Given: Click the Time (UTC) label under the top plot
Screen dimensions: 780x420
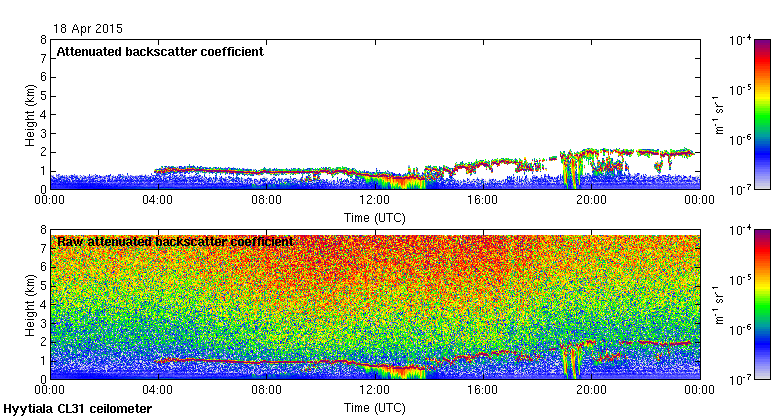Looking at the screenshot, I should pos(375,218).
